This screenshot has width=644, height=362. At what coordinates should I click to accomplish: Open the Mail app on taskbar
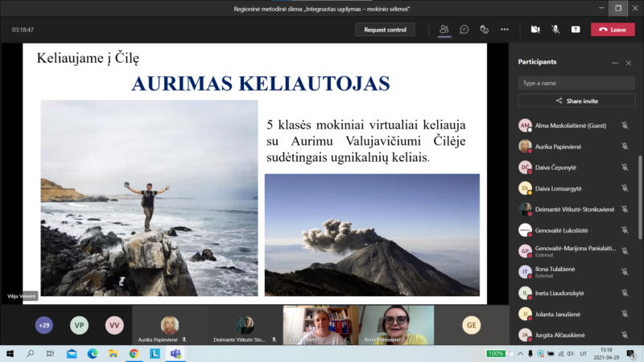(72, 353)
